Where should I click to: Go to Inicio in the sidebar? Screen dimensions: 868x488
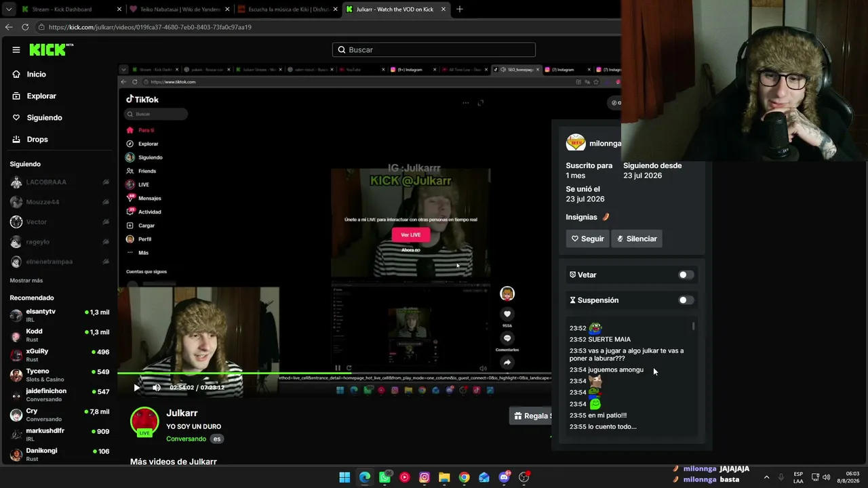coord(37,75)
